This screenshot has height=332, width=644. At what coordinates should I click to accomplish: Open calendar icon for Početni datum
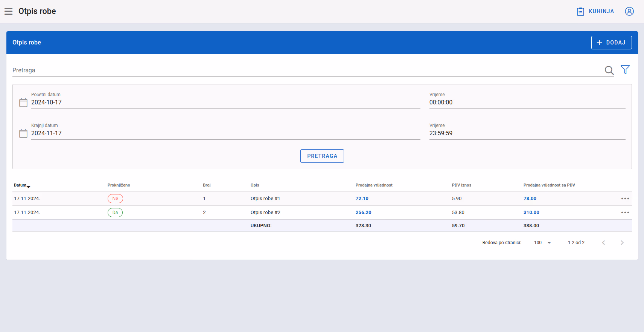click(23, 103)
